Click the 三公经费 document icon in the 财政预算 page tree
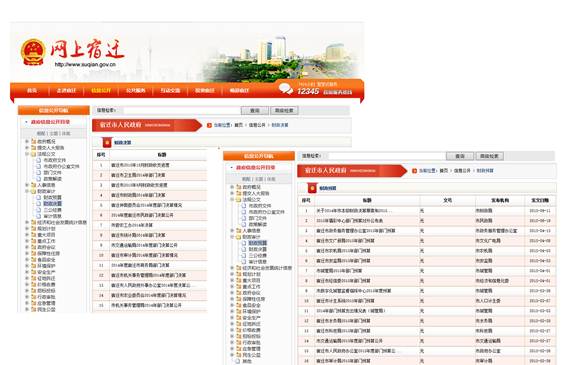 [x=244, y=255]
